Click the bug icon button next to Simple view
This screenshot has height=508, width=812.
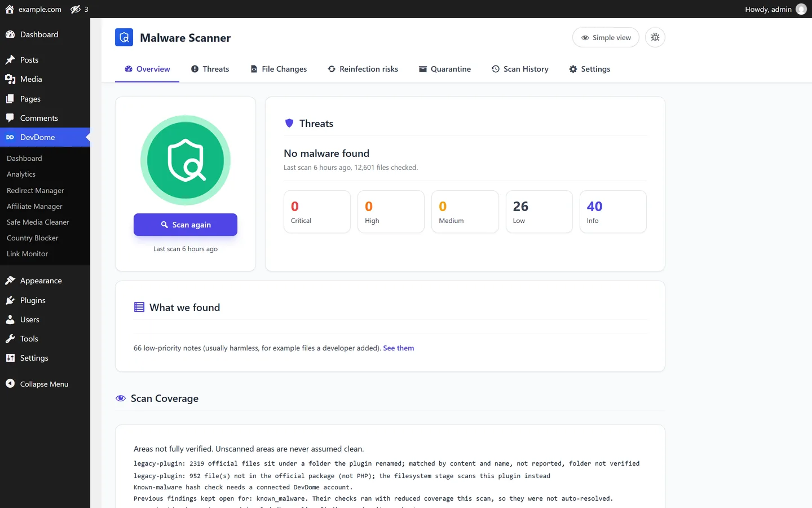click(655, 37)
